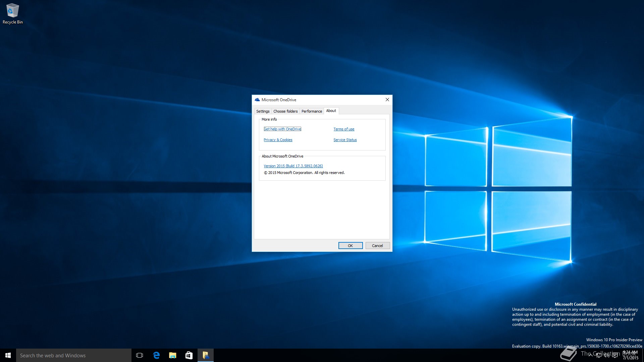
Task: Open the Terms of use link
Action: (344, 129)
